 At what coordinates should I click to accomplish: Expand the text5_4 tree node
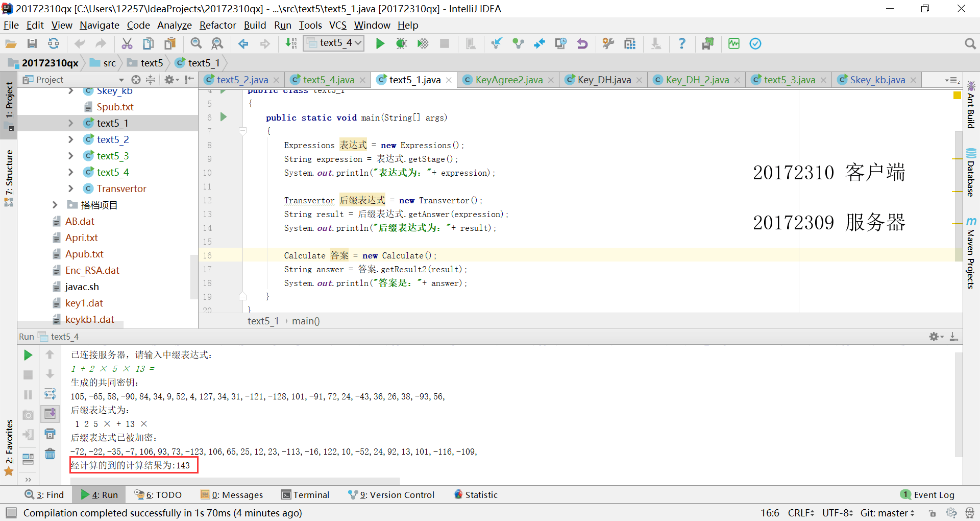click(x=71, y=172)
